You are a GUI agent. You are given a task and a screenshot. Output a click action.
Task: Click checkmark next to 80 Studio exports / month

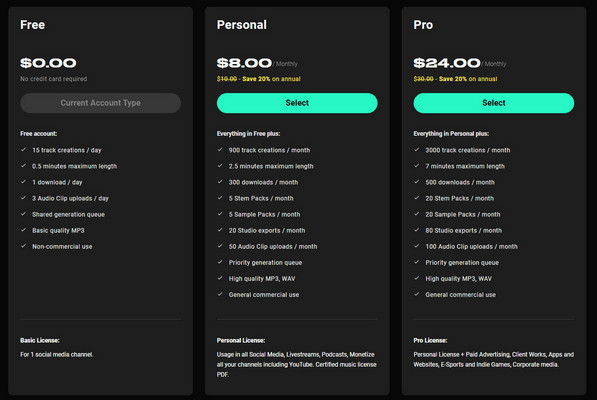[416, 230]
